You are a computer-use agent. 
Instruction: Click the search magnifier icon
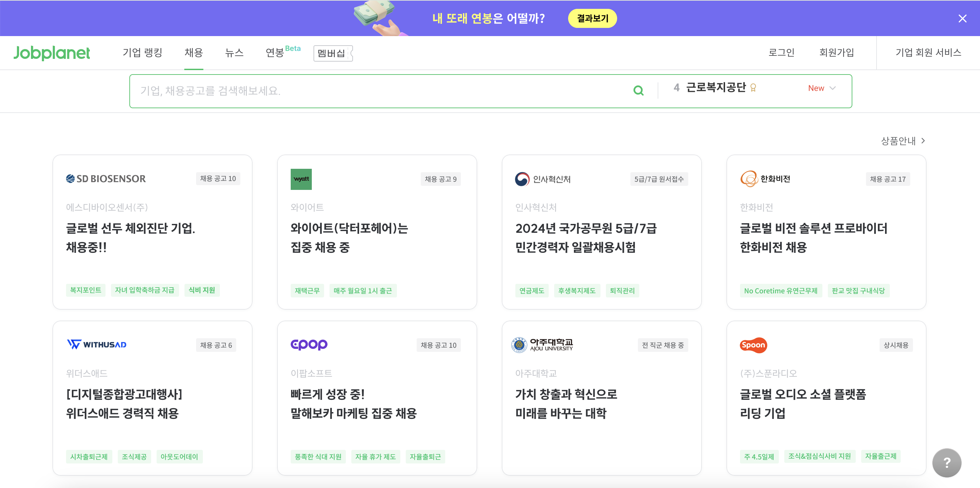click(x=638, y=91)
